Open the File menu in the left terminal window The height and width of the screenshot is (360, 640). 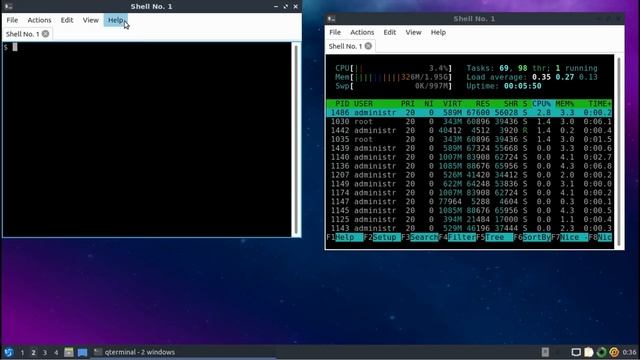[12, 20]
